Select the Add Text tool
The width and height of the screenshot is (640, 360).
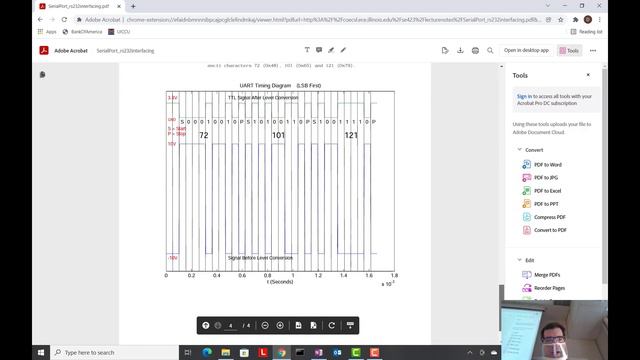[x=307, y=50]
